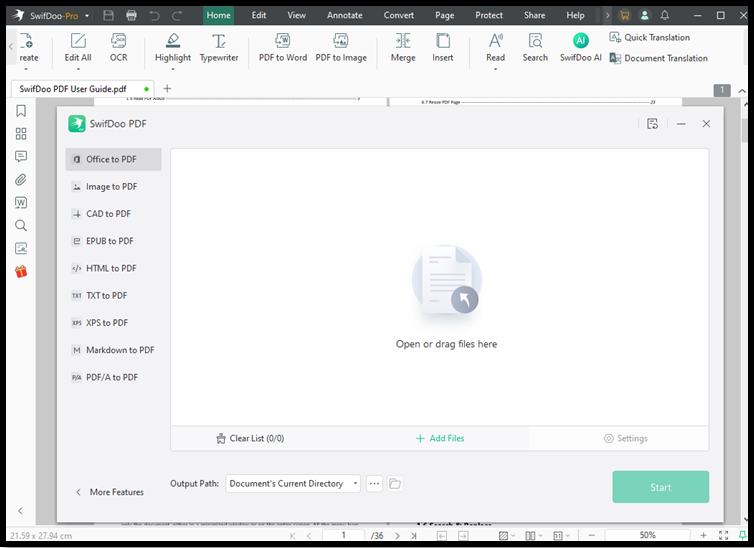Open output folder icon beside path

(x=395, y=484)
